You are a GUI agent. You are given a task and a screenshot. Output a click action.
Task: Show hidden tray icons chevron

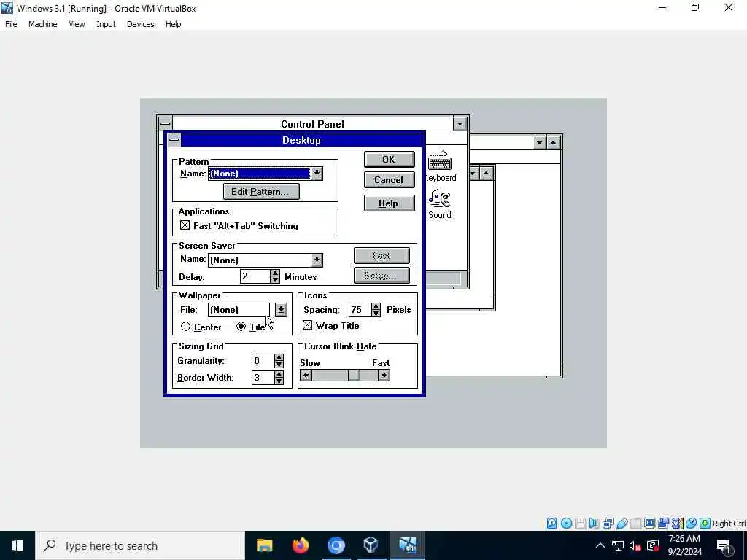coord(600,545)
